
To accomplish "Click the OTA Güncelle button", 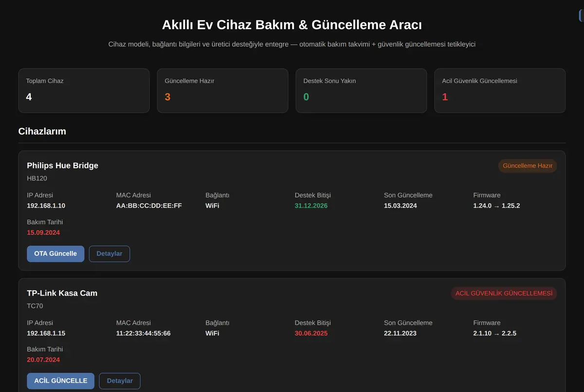I will (55, 254).
